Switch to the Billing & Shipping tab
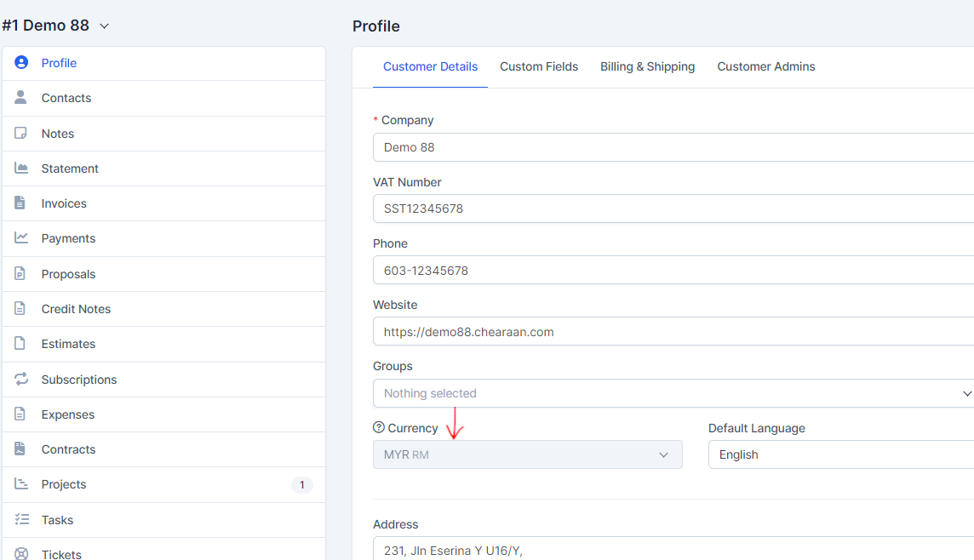This screenshot has width=974, height=560. (x=647, y=66)
